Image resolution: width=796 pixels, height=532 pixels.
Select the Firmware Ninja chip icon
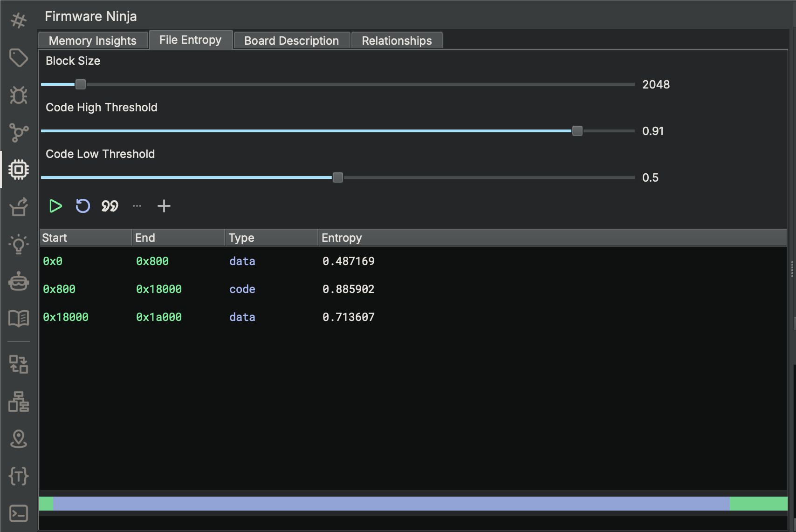coord(19,170)
